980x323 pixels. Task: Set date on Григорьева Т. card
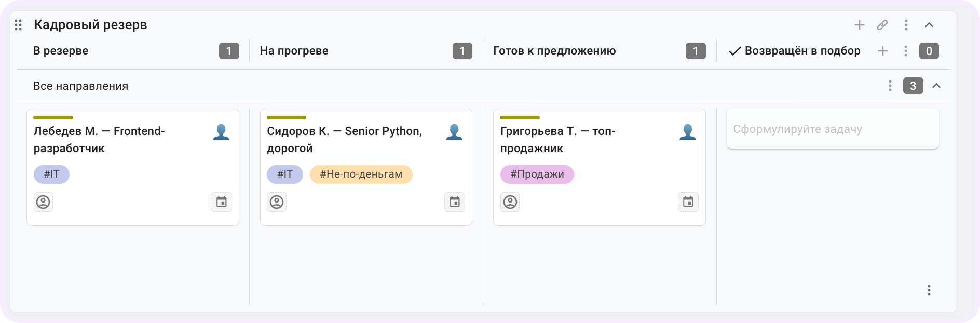click(x=688, y=201)
